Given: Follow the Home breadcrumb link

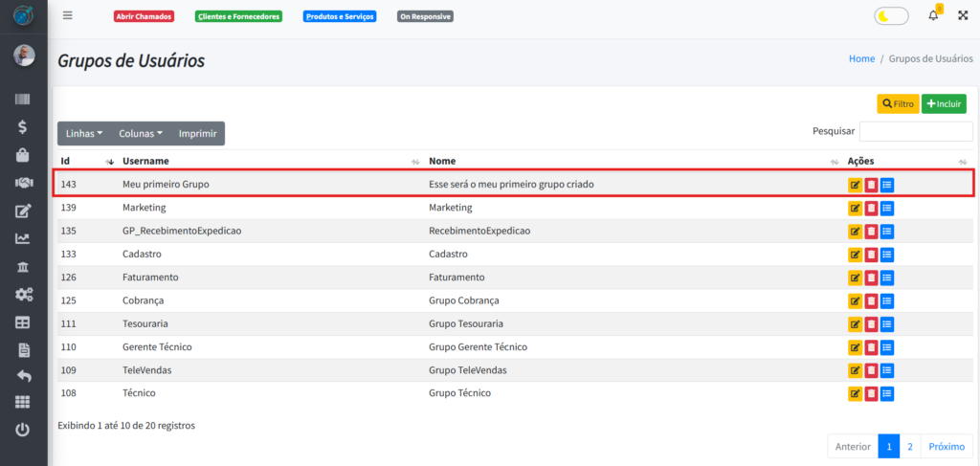Looking at the screenshot, I should (861, 58).
